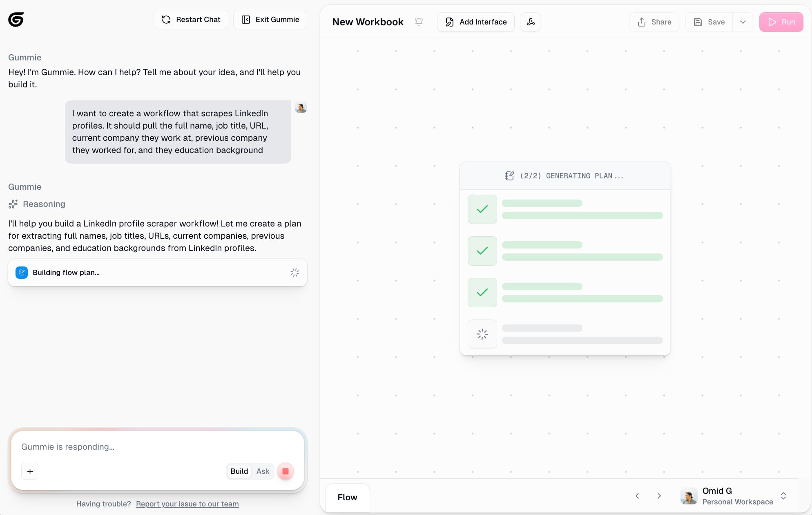The image size is (812, 515).
Task: Click the Save floppy disk icon
Action: tap(698, 22)
